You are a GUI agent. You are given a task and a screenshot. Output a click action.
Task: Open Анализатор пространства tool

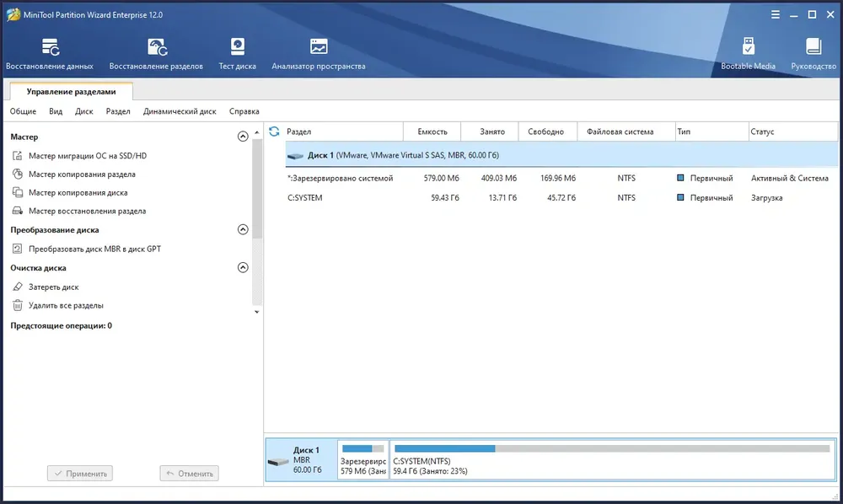[x=319, y=54]
